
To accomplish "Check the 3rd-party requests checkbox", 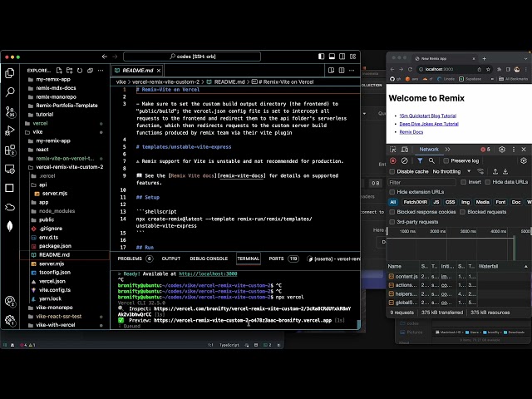I will click(392, 222).
